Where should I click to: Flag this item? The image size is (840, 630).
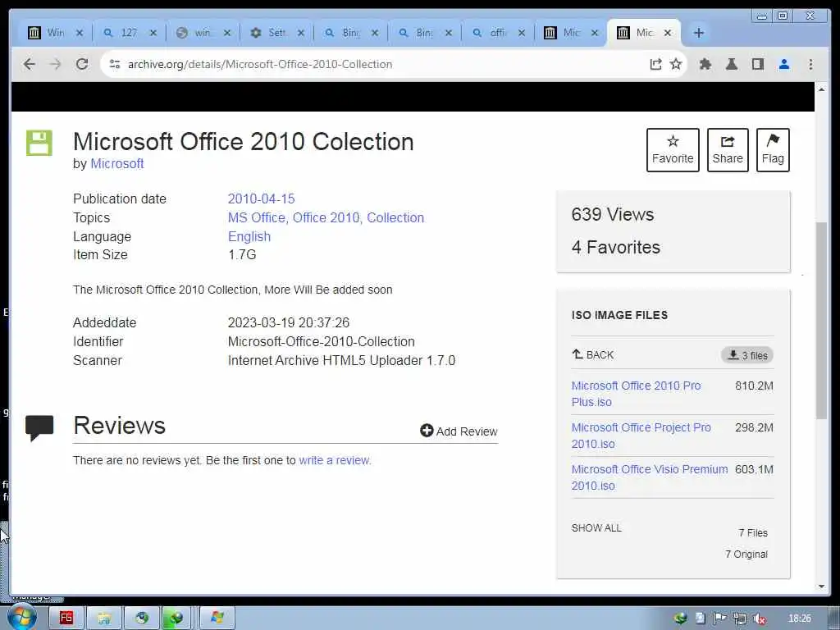click(773, 150)
